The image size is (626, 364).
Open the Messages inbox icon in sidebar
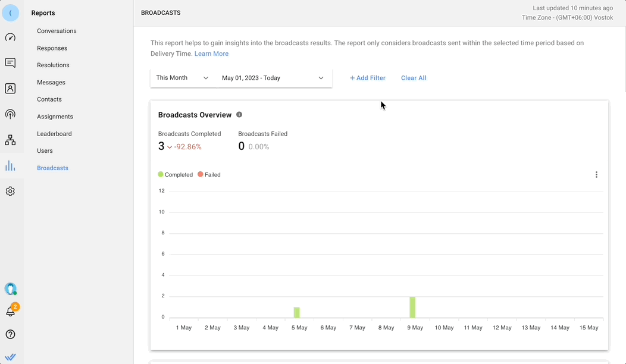(10, 63)
